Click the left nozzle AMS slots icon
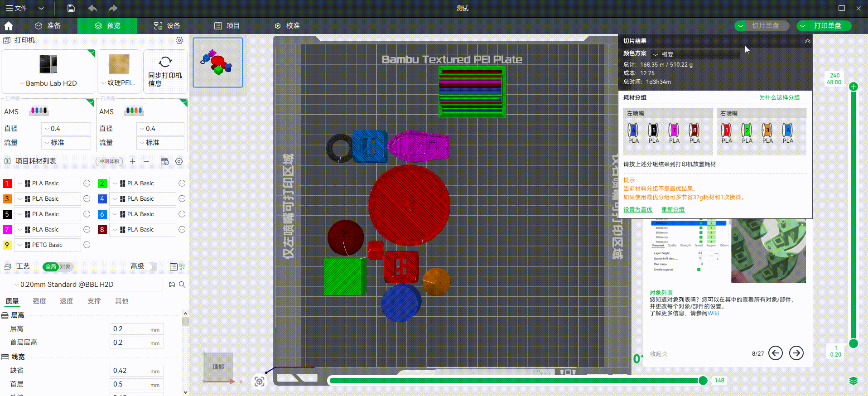Viewport: 868px width, 396px height. [39, 111]
